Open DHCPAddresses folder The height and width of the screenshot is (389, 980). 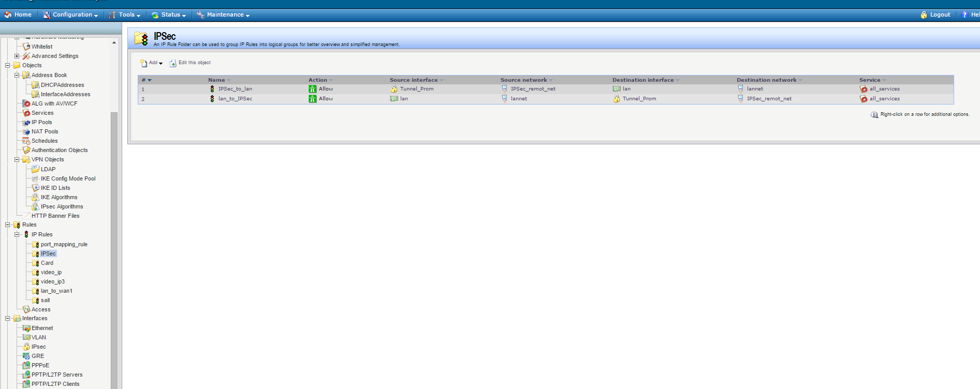(62, 85)
